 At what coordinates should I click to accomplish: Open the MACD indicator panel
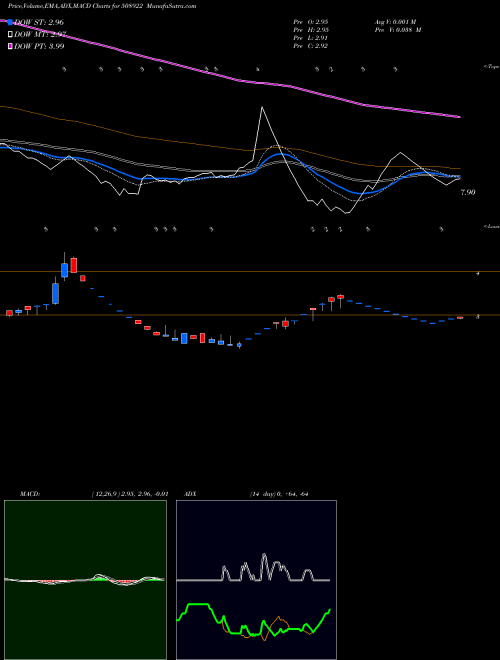(85, 580)
